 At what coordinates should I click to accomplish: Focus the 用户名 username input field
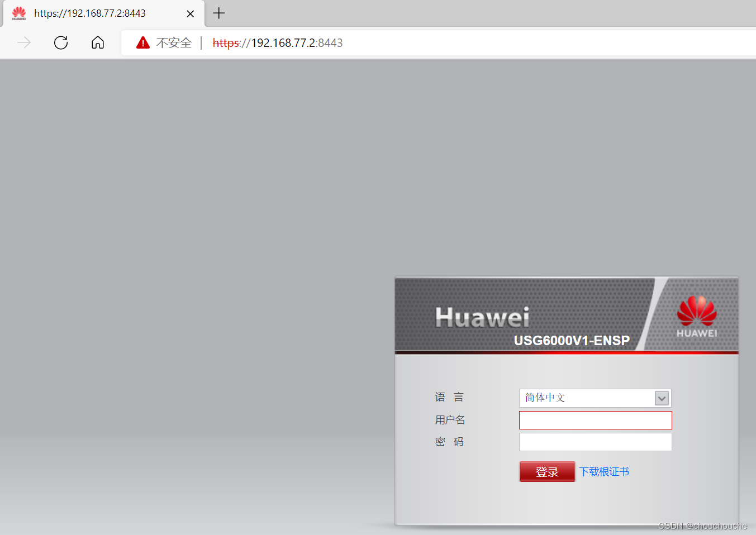pos(596,421)
